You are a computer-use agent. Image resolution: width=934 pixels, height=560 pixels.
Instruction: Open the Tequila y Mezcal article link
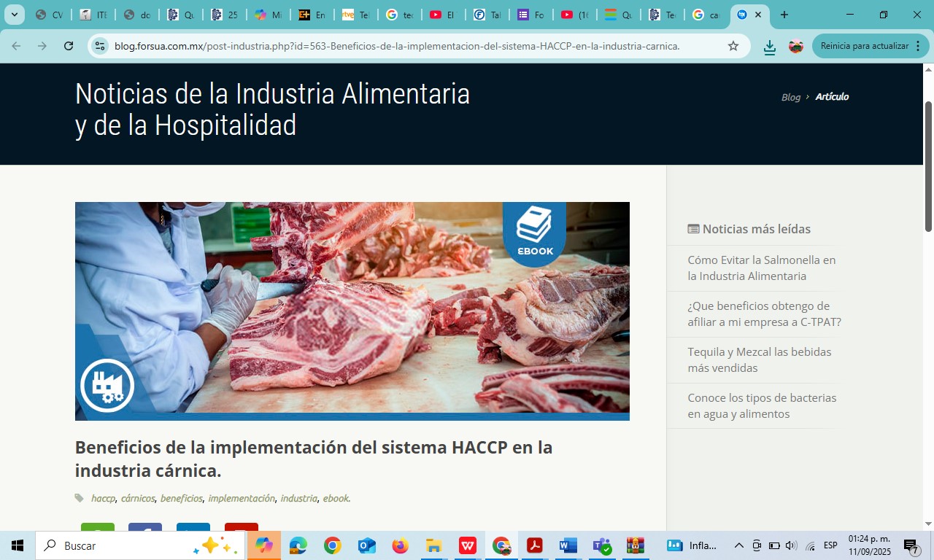[x=759, y=359]
